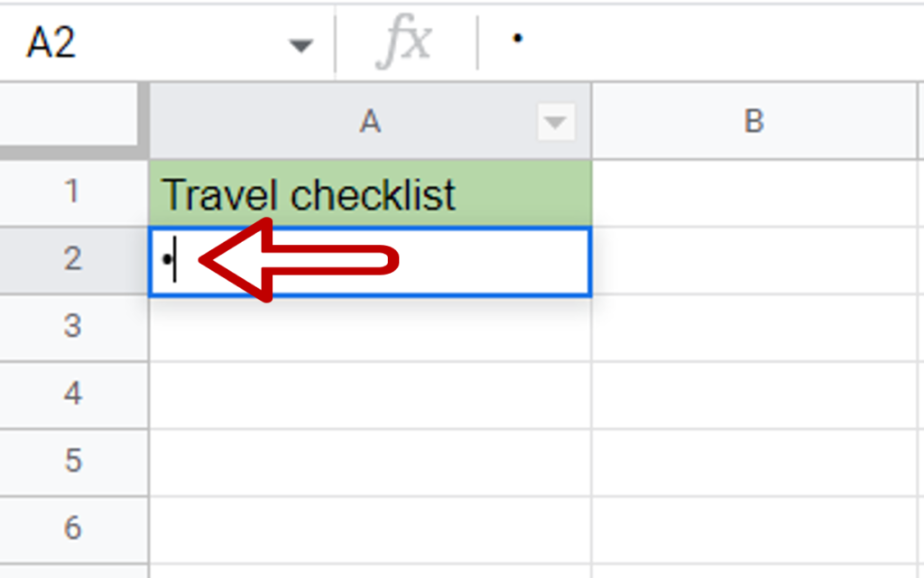Select cell B2
924x578 pixels.
(756, 259)
